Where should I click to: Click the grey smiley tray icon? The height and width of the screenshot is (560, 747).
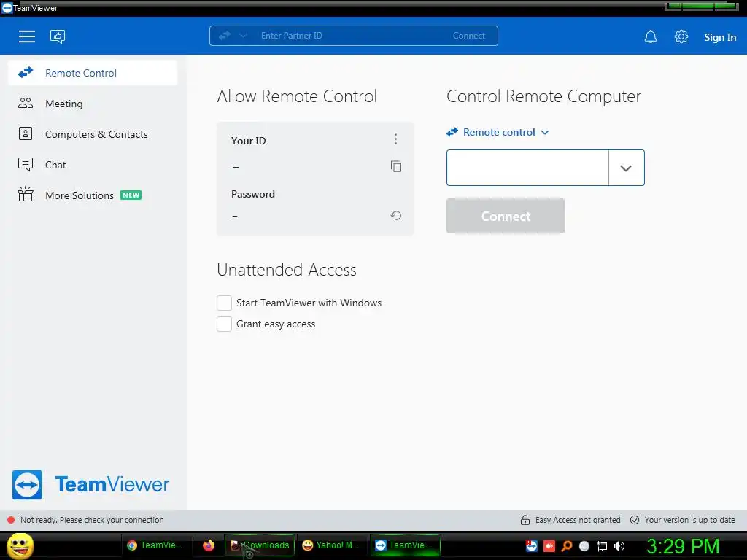click(x=584, y=546)
